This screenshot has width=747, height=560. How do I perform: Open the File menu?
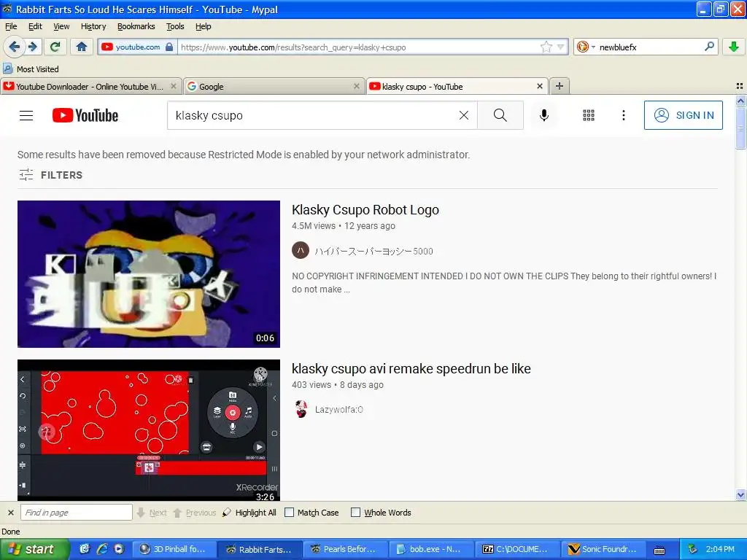[x=11, y=26]
